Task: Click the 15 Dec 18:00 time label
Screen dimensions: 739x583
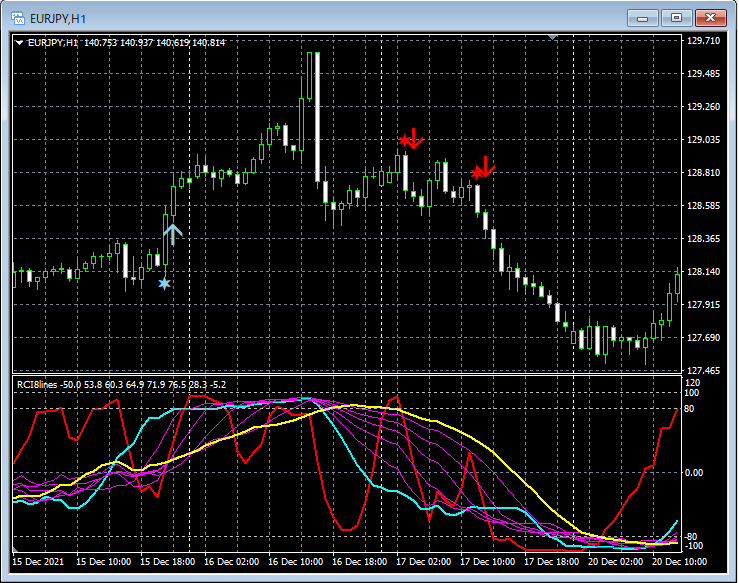Action: pos(168,562)
